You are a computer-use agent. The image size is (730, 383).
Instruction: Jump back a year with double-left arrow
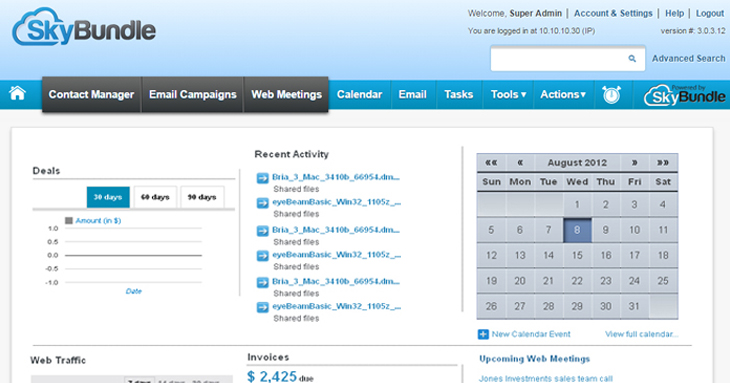point(491,162)
